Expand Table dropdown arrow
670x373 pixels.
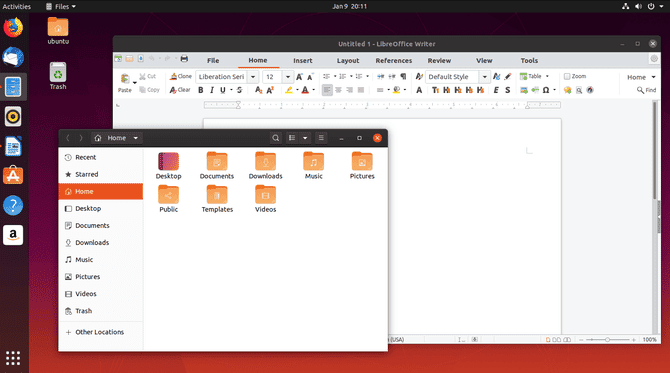pos(547,76)
